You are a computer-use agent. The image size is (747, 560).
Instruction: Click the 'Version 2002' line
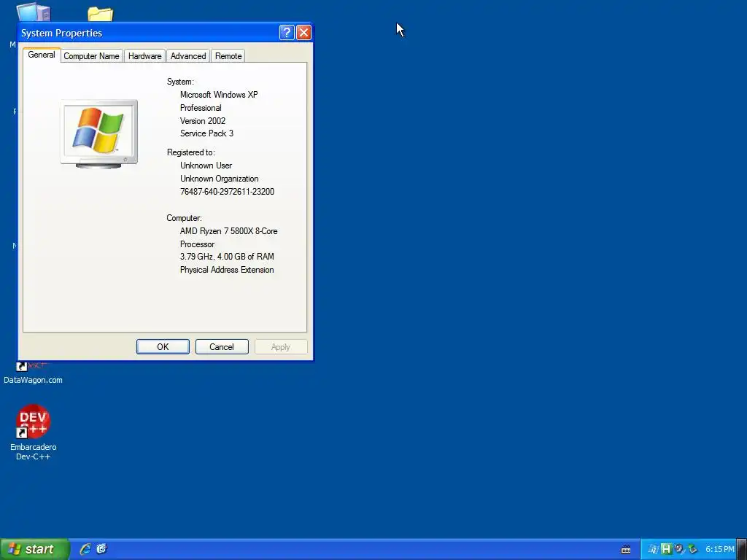click(x=203, y=121)
